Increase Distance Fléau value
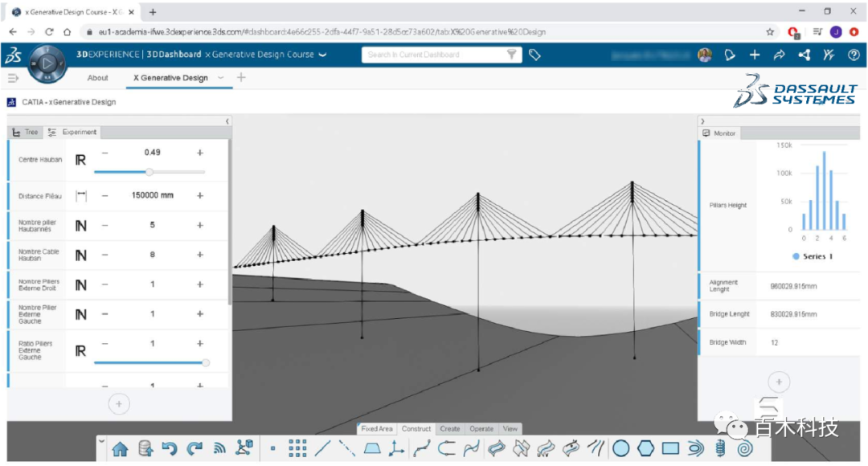Image resolution: width=868 pixels, height=466 pixels. 200,195
